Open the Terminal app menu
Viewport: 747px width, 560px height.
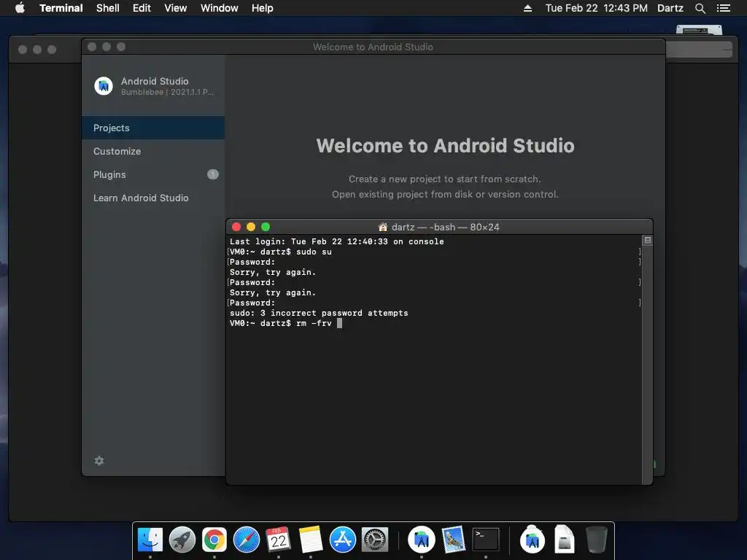(x=61, y=8)
